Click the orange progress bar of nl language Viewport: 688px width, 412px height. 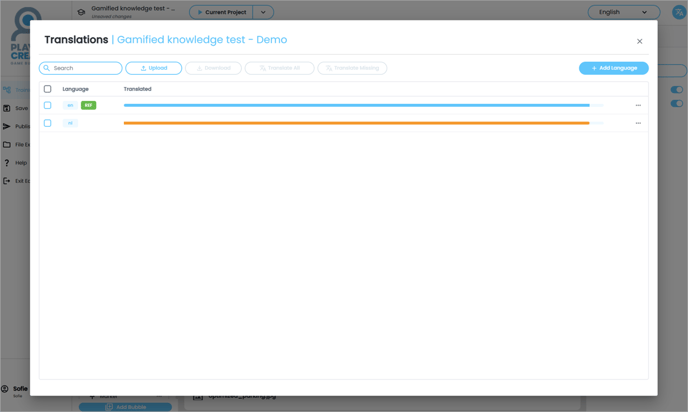(x=364, y=123)
